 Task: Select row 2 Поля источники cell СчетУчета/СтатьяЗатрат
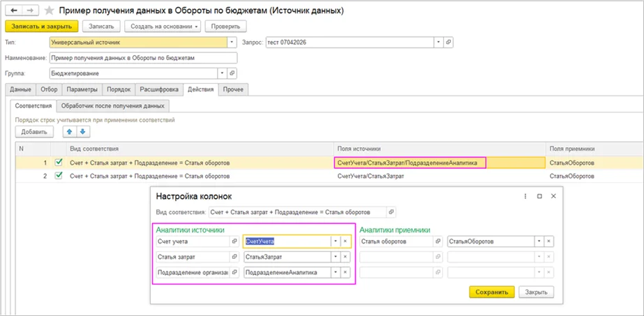click(x=440, y=176)
